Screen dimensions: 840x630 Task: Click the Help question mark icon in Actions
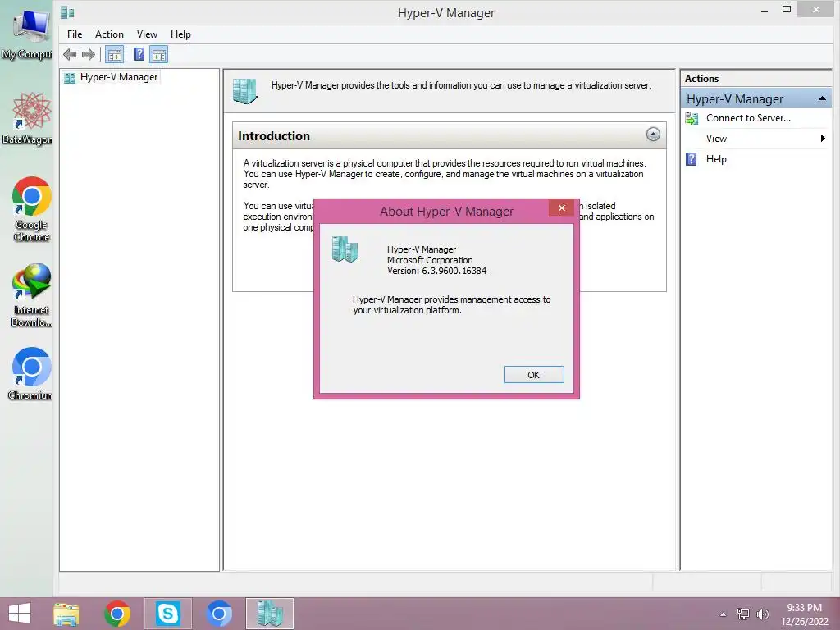(x=691, y=159)
